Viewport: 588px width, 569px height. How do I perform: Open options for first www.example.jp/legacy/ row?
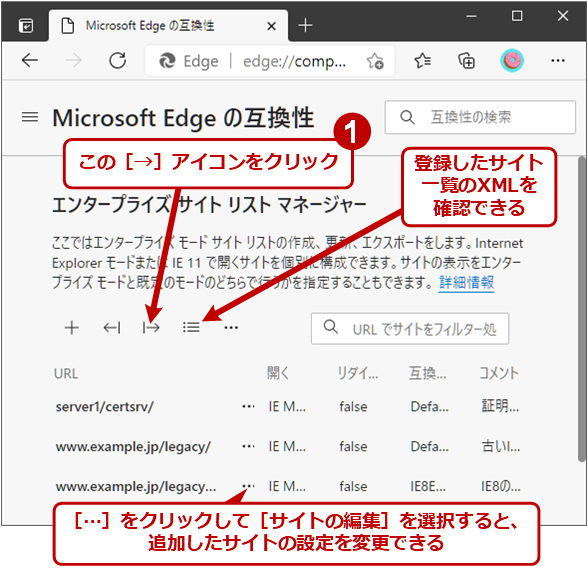(248, 446)
